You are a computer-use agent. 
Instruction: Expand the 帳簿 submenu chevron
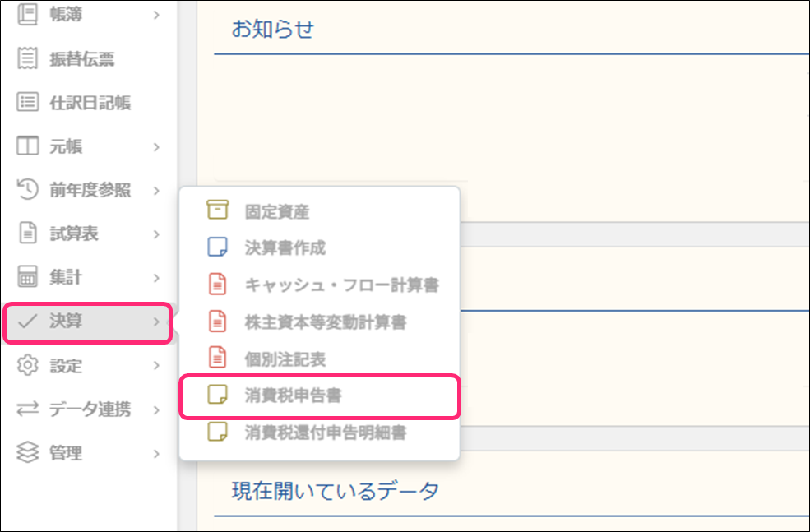point(156,15)
